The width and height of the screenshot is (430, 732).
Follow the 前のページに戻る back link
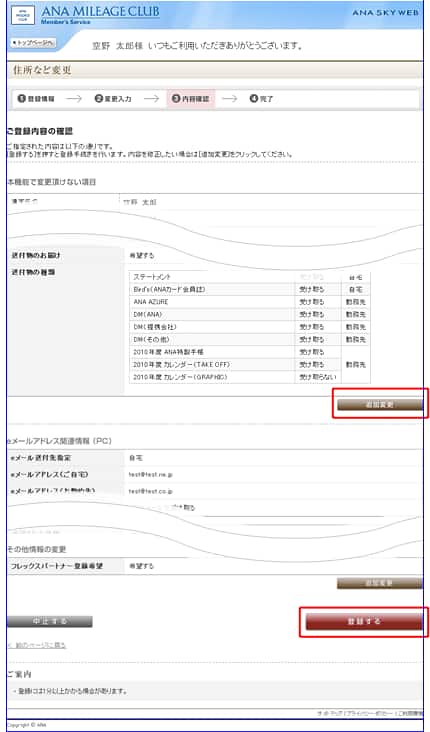37,645
